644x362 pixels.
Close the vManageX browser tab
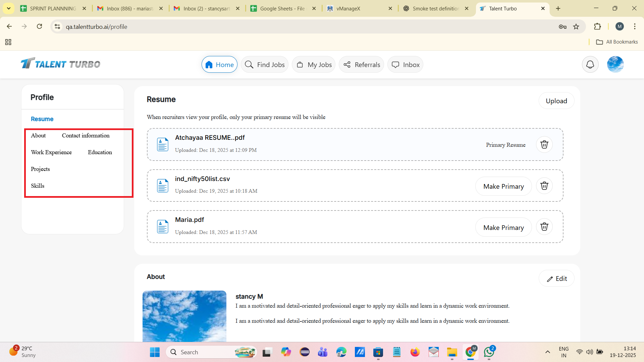point(390,8)
